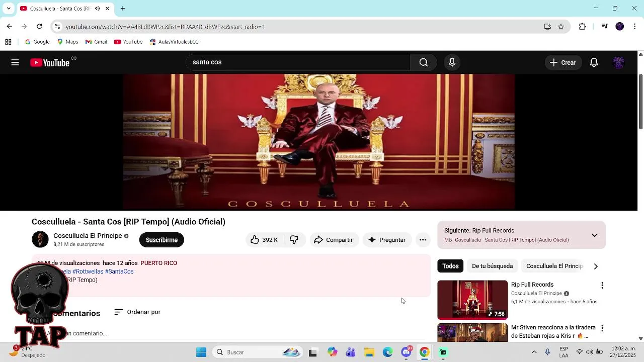Open Task View from the taskbar
Image resolution: width=644 pixels, height=362 pixels.
(313, 352)
